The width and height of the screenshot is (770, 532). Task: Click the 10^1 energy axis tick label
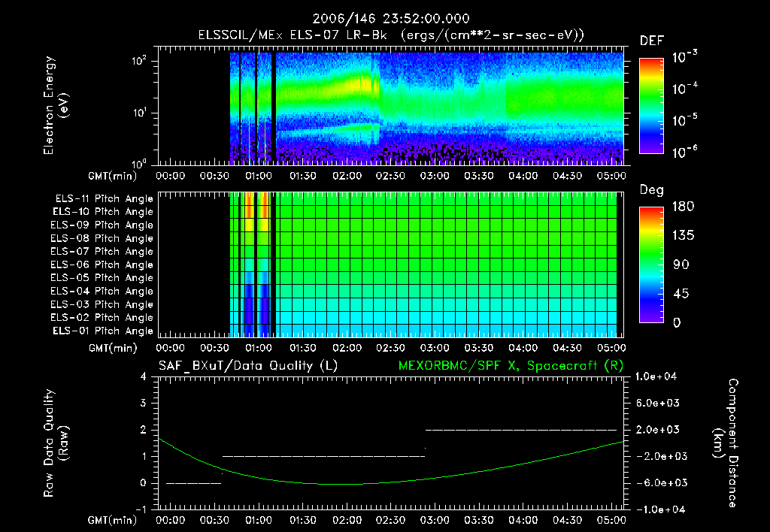(139, 113)
